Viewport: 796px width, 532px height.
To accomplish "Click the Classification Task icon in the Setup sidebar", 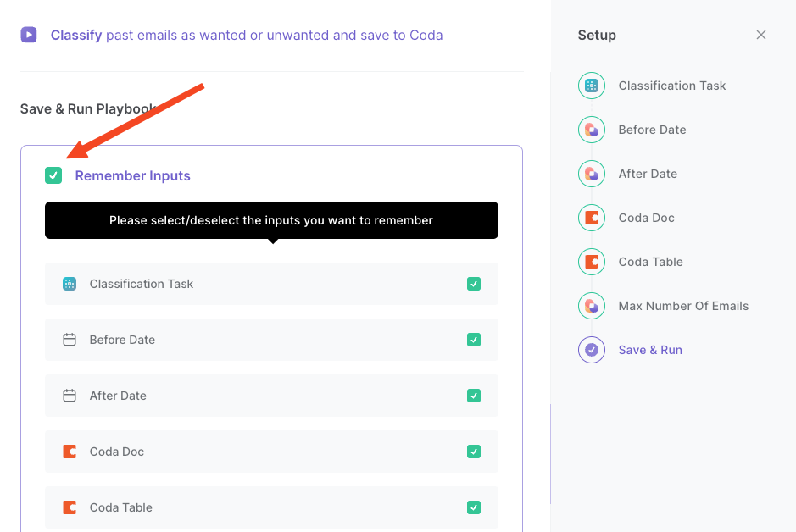I will [592, 86].
